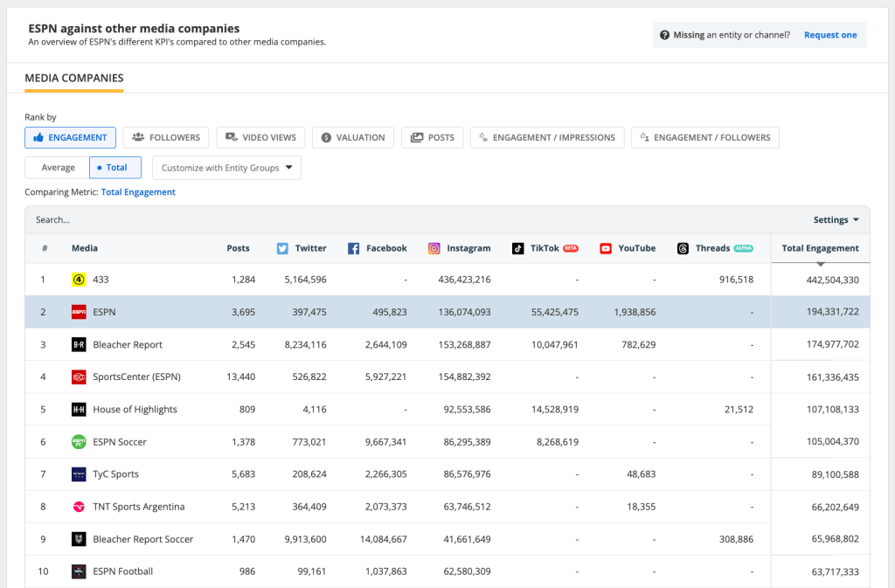Click the ESPN logo icon in row 2

[x=79, y=312]
